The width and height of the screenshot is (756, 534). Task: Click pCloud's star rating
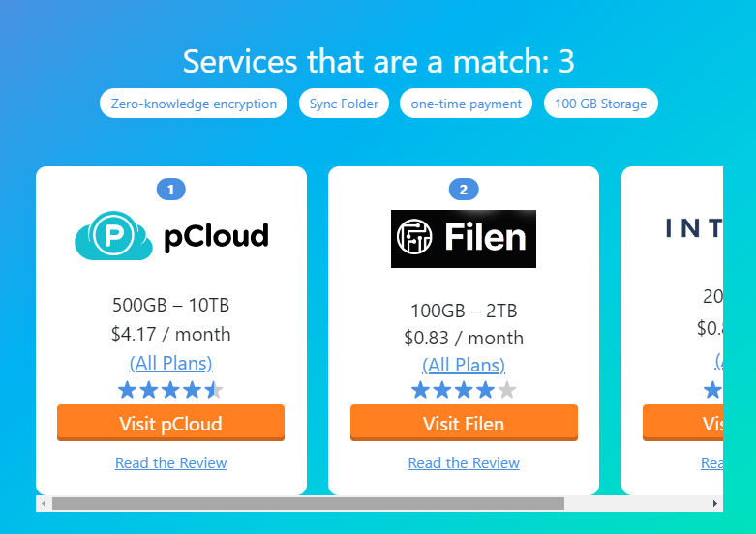coord(170,391)
